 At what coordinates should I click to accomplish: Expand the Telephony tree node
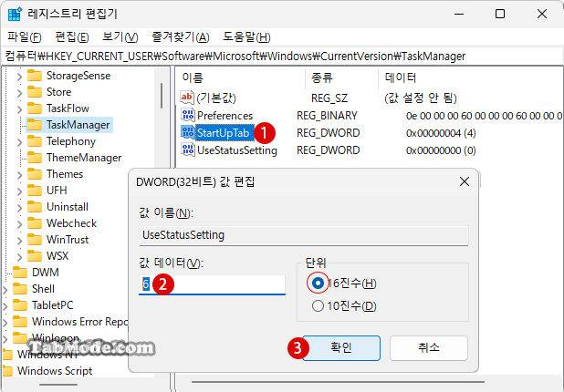click(20, 142)
